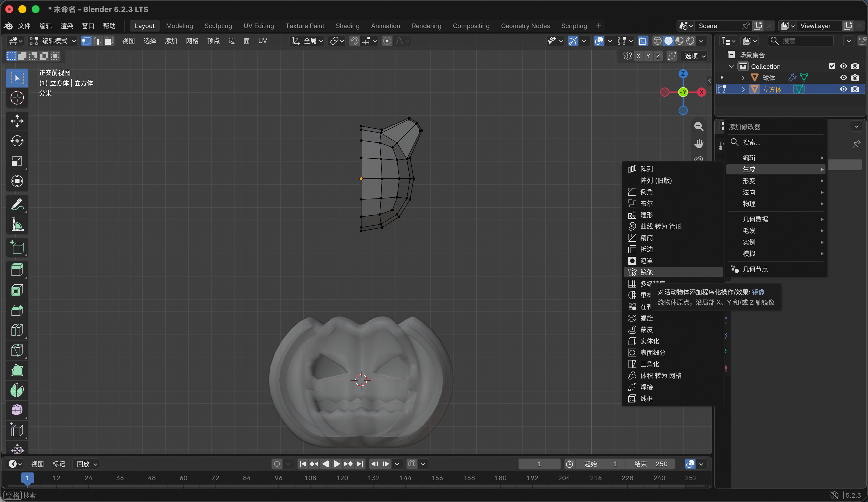Choose 镜像 modifier from the menu
The image size is (868, 502).
click(673, 272)
